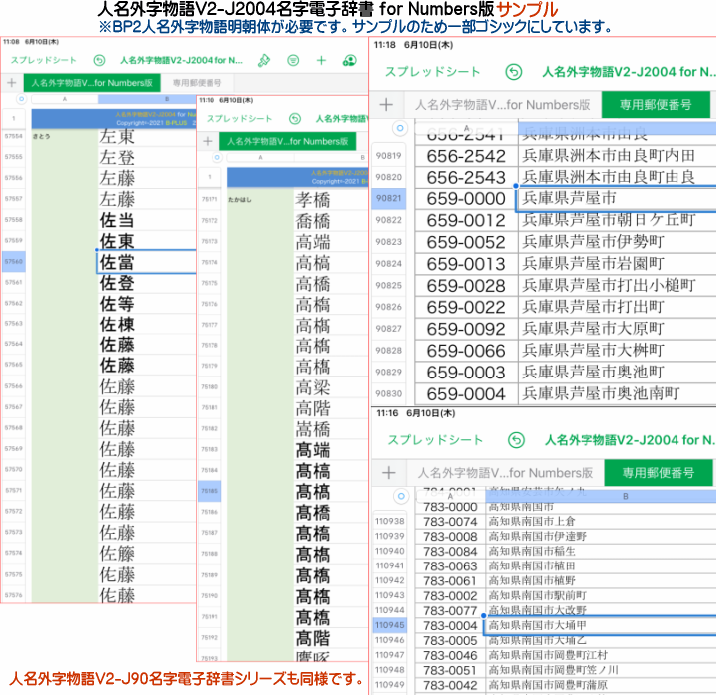Screen dimensions: 716x695
Task: Open the collaborate people icon
Action: click(x=350, y=60)
